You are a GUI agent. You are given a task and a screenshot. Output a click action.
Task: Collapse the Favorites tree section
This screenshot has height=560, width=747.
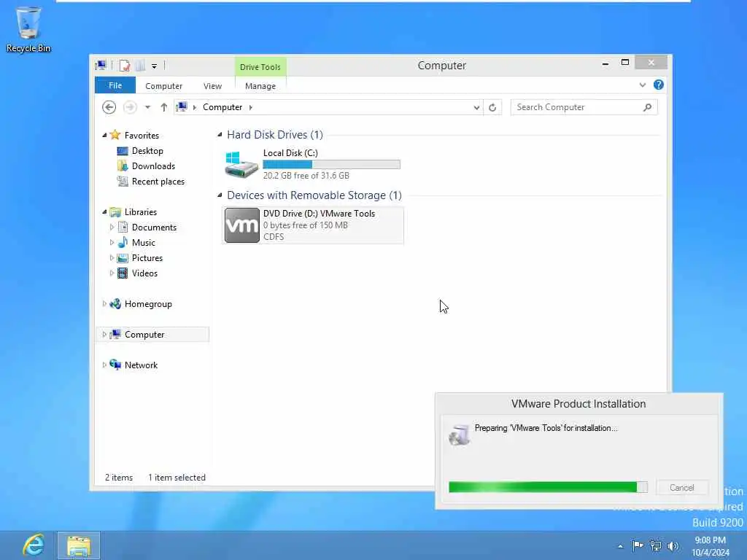point(104,135)
